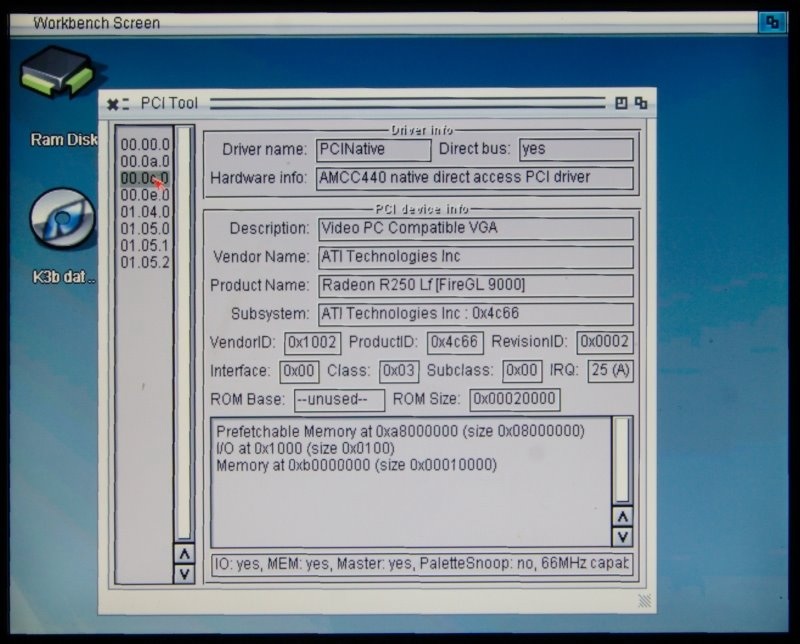Click the VendorID value 0x1002

pos(312,342)
